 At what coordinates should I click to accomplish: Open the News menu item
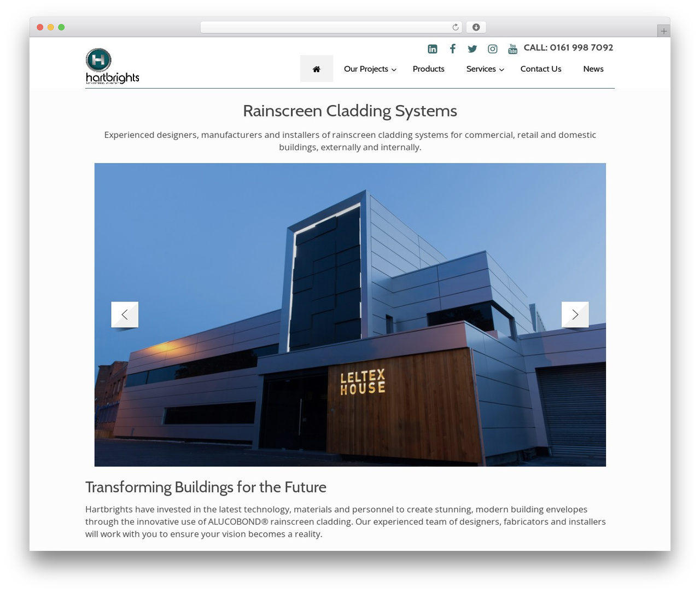point(593,69)
